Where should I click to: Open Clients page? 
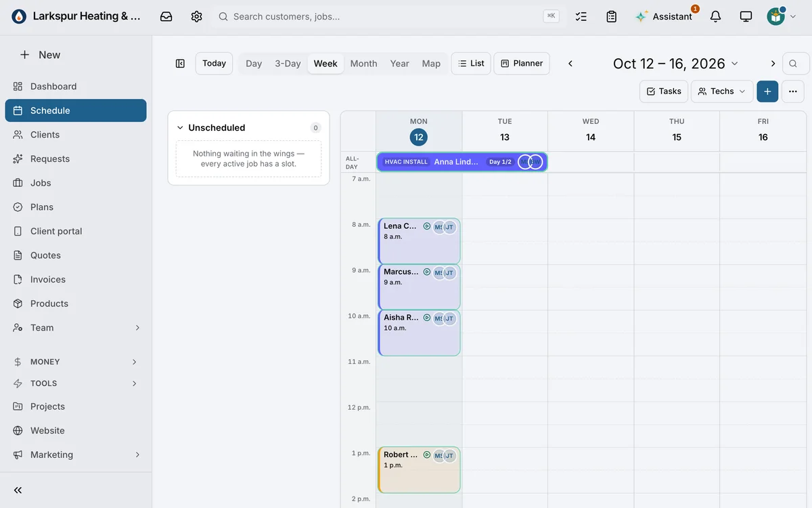[x=76, y=135]
